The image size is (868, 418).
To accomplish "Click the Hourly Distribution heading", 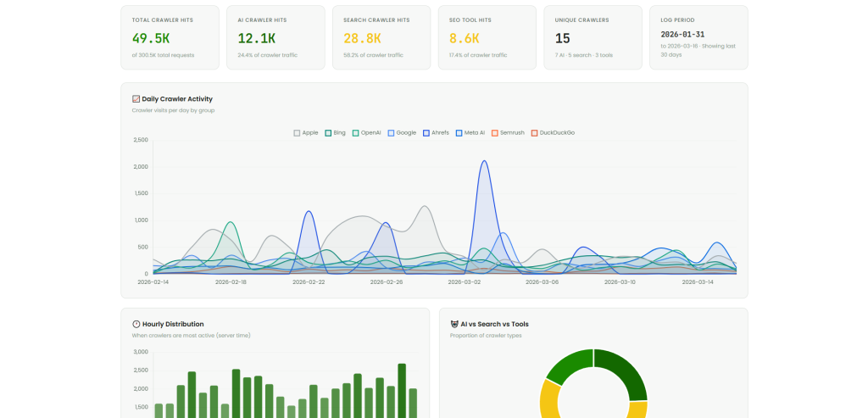I will click(x=173, y=325).
